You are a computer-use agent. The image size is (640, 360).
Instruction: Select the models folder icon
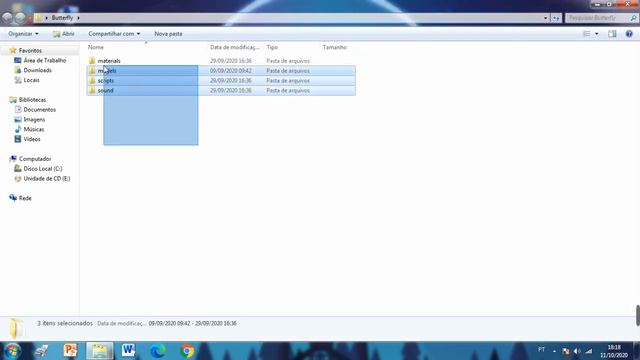92,71
